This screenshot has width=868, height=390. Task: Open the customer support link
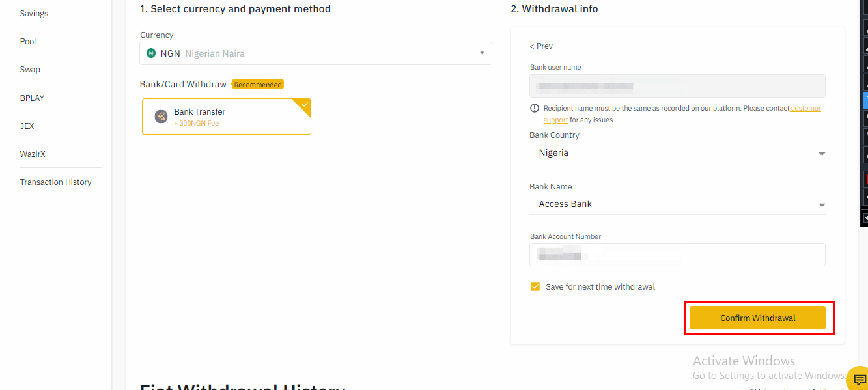pos(682,114)
